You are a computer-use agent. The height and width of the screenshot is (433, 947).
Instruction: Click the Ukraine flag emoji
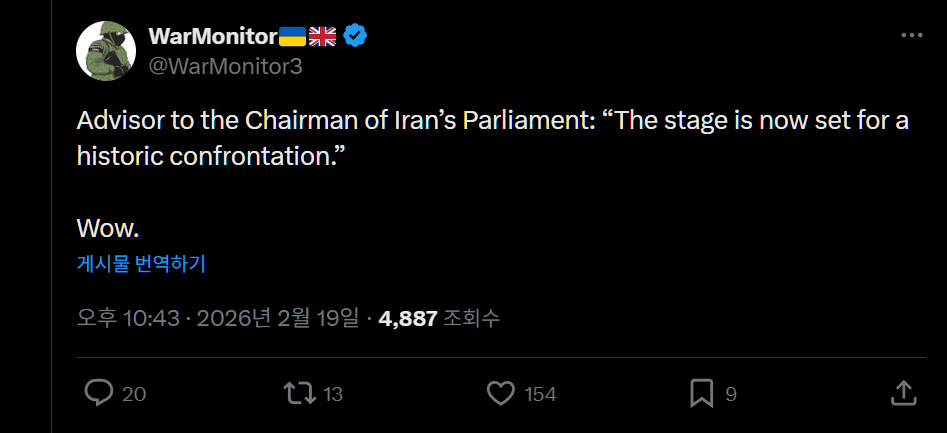(292, 37)
